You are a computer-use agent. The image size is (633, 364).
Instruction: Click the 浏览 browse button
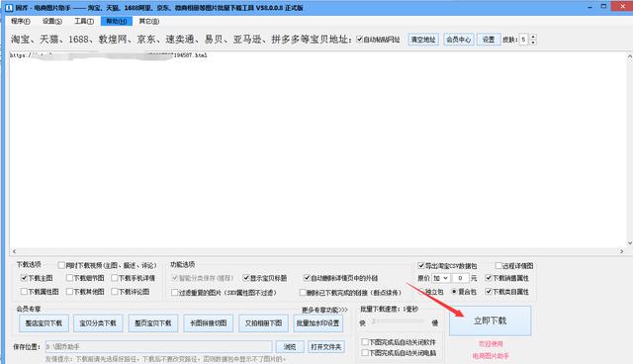tap(290, 346)
